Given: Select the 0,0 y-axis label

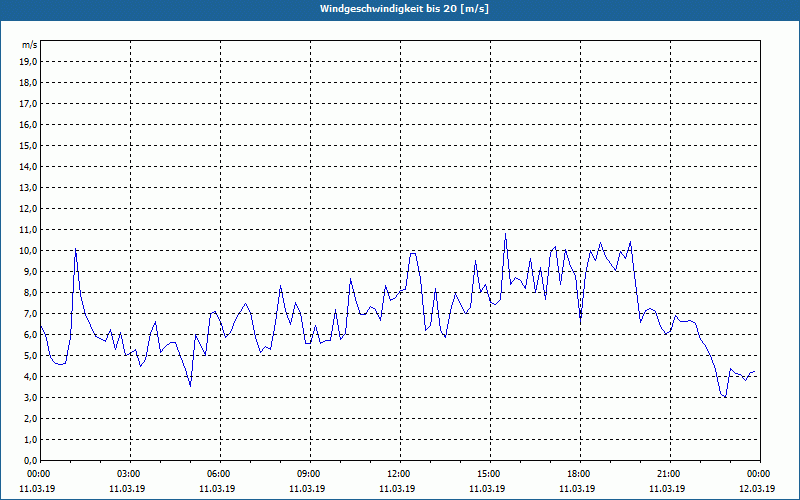Looking at the screenshot, I should (x=30, y=461).
